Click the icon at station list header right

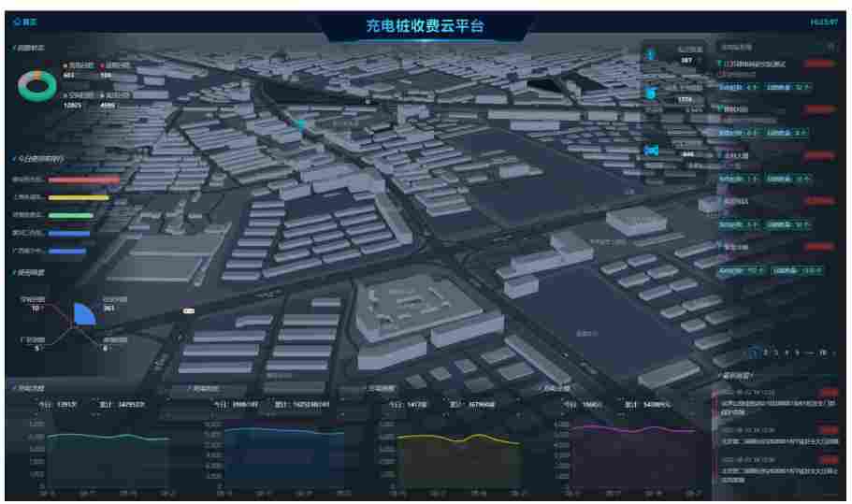click(830, 46)
